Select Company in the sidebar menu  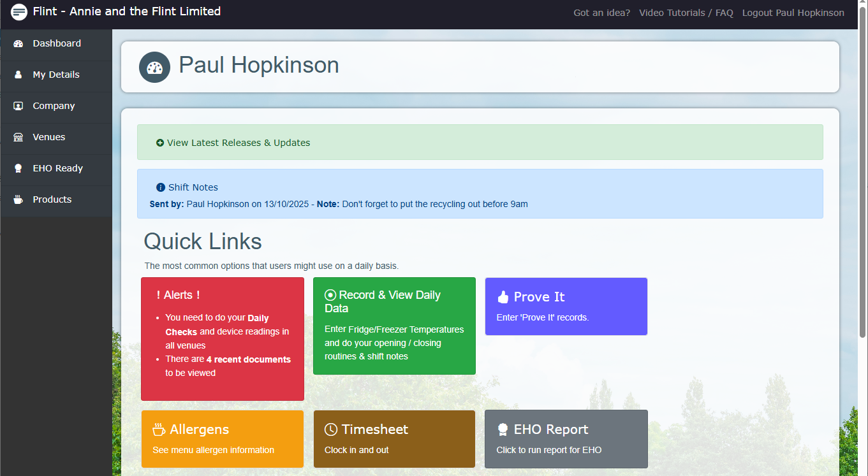pyautogui.click(x=54, y=106)
